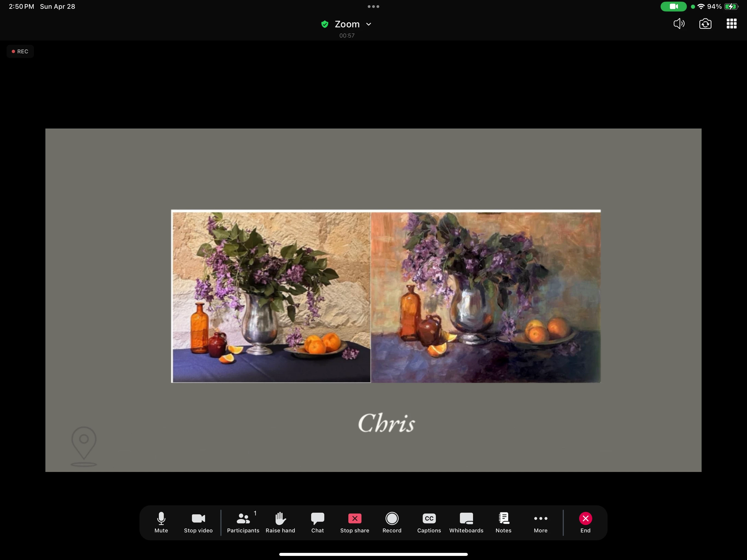The image size is (747, 560).
Task: Open meeting Notes
Action: point(503,522)
